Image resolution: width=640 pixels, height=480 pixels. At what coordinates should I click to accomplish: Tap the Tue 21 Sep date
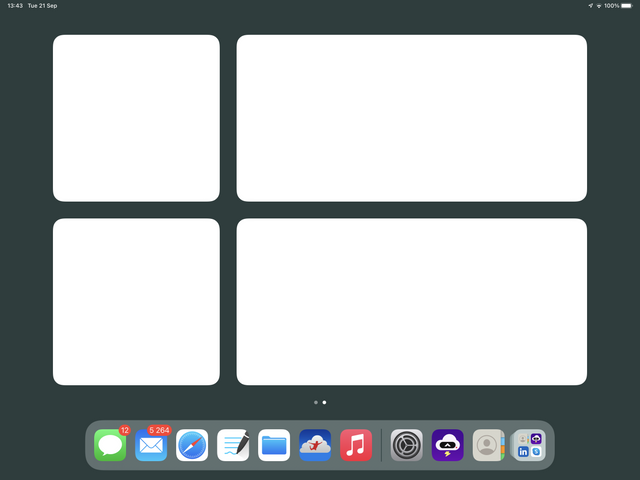click(x=42, y=6)
